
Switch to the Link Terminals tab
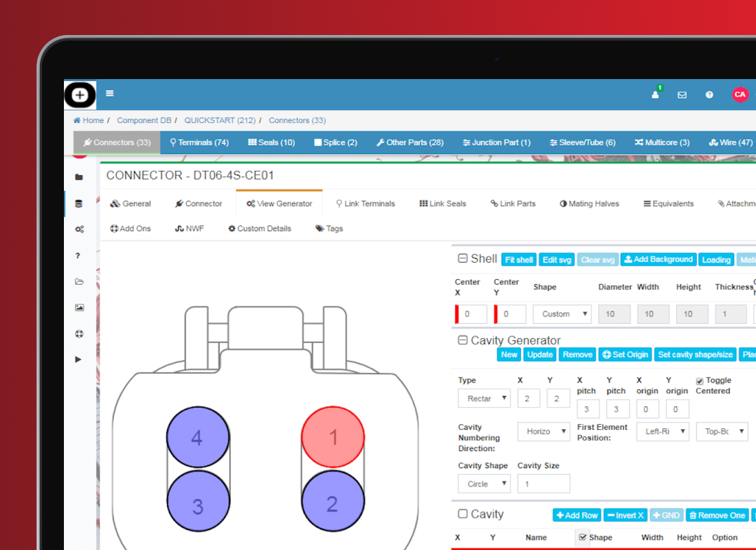coord(365,203)
